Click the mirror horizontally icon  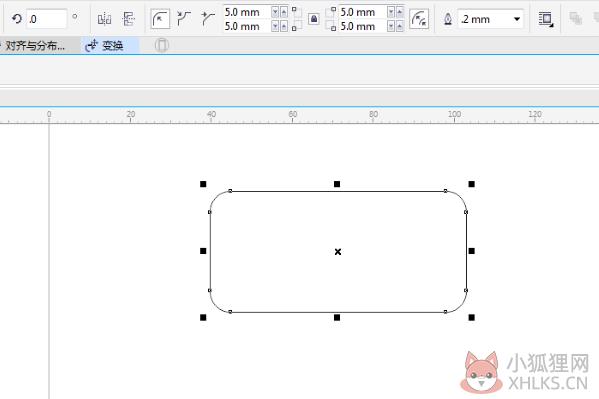pos(104,19)
